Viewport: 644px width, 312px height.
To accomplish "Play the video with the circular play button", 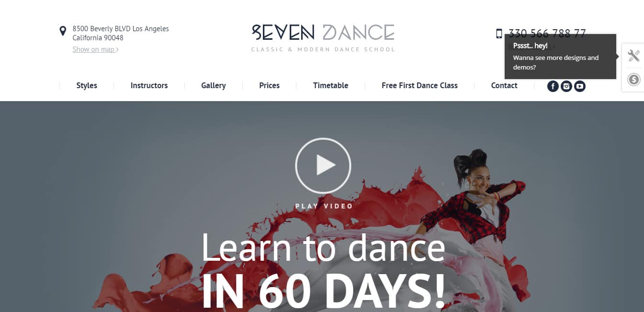I will coord(323,165).
